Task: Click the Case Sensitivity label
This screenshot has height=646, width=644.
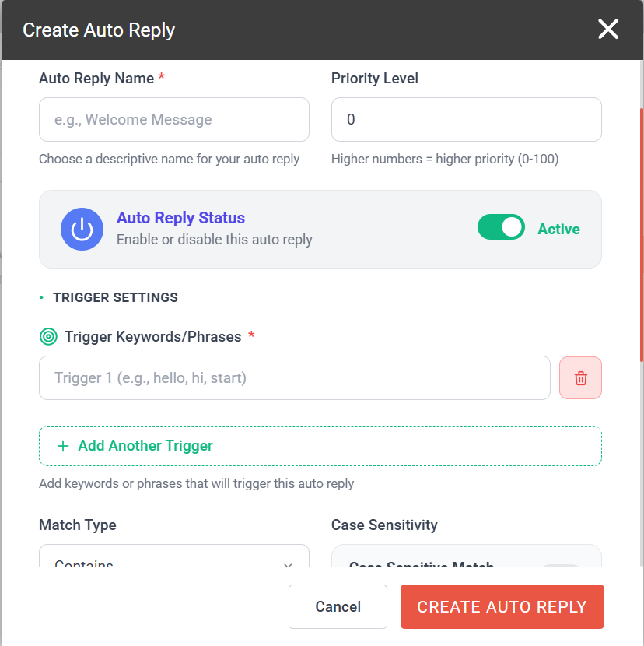Action: coord(384,525)
